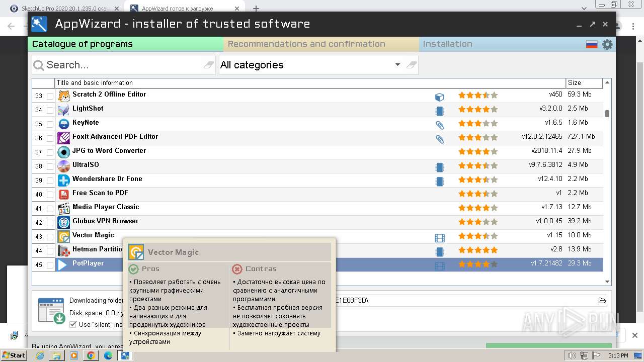Open a new browser tab
This screenshot has width=644, height=362.
pyautogui.click(x=256, y=9)
